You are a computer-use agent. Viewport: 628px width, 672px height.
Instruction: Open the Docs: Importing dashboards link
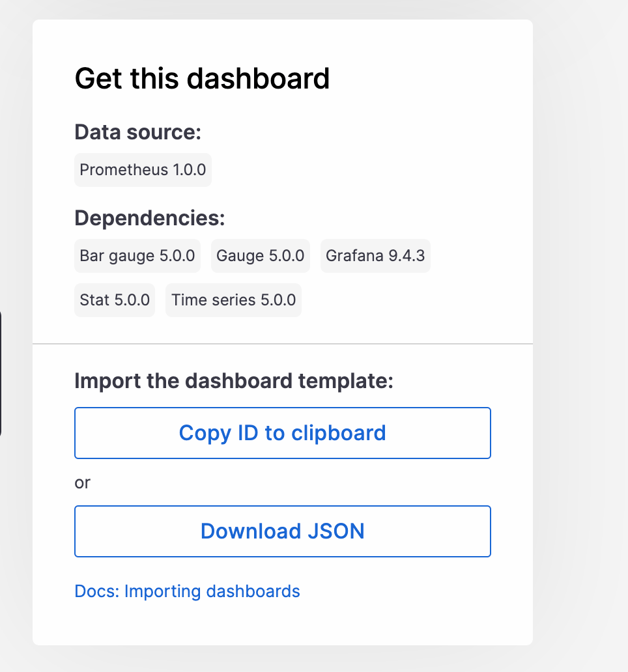[188, 591]
